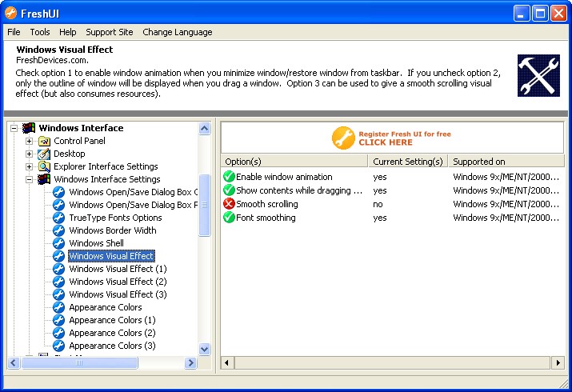Viewport: 572px width, 392px height.
Task: Options list horizontal scrollbar left arrow
Action: pyautogui.click(x=227, y=362)
